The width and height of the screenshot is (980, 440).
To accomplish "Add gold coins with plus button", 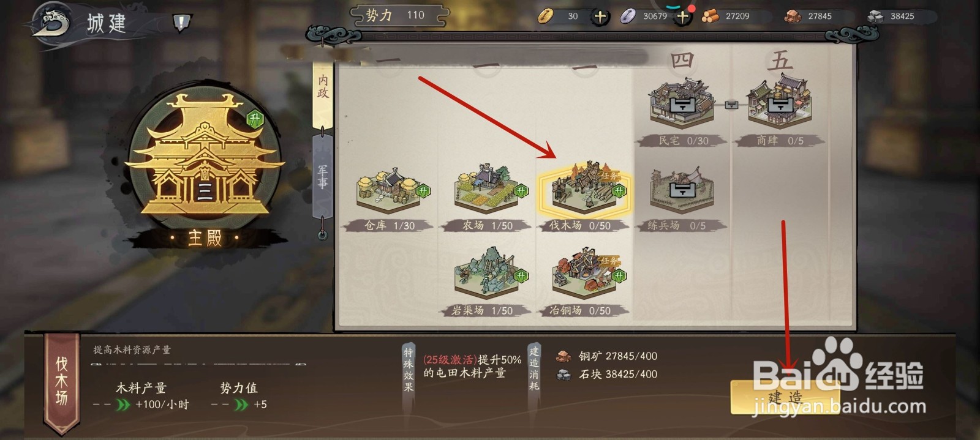I will pyautogui.click(x=600, y=17).
